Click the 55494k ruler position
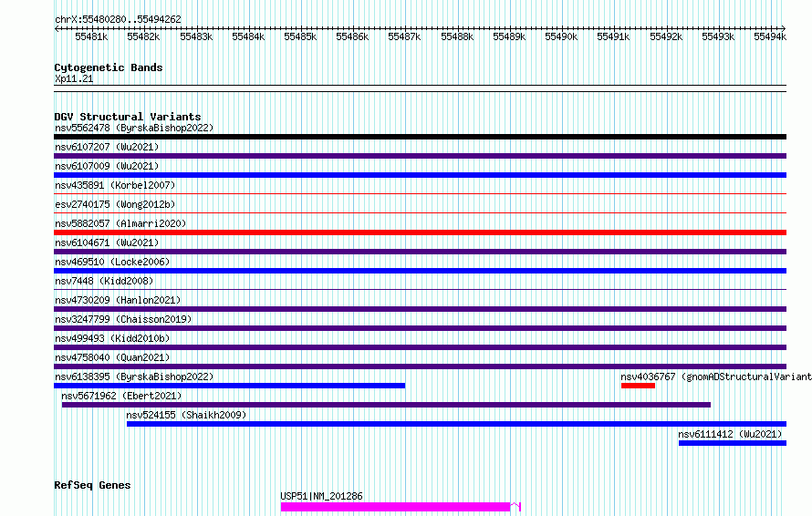This screenshot has height=516, width=812. [x=770, y=36]
